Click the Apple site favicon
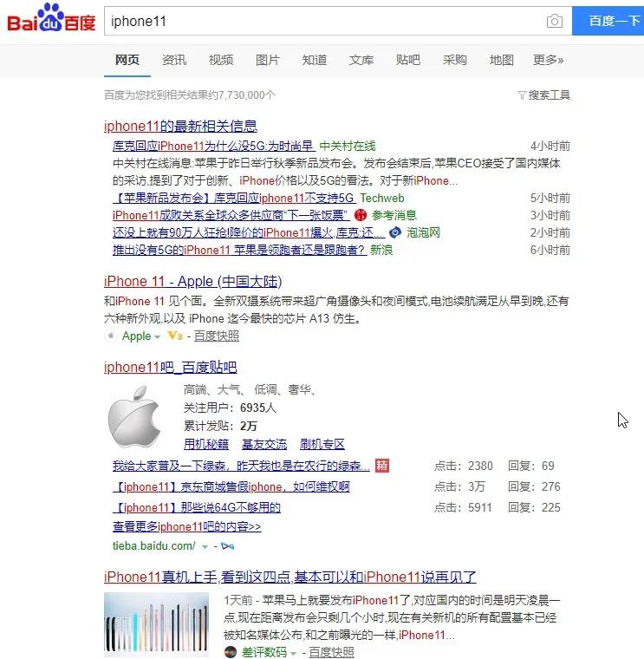This screenshot has height=659, width=644. click(x=110, y=336)
